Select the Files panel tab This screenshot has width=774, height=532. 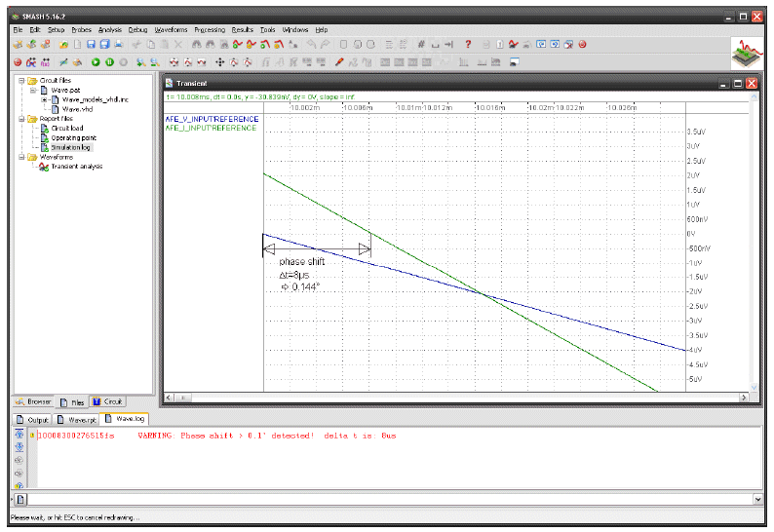[x=71, y=402]
